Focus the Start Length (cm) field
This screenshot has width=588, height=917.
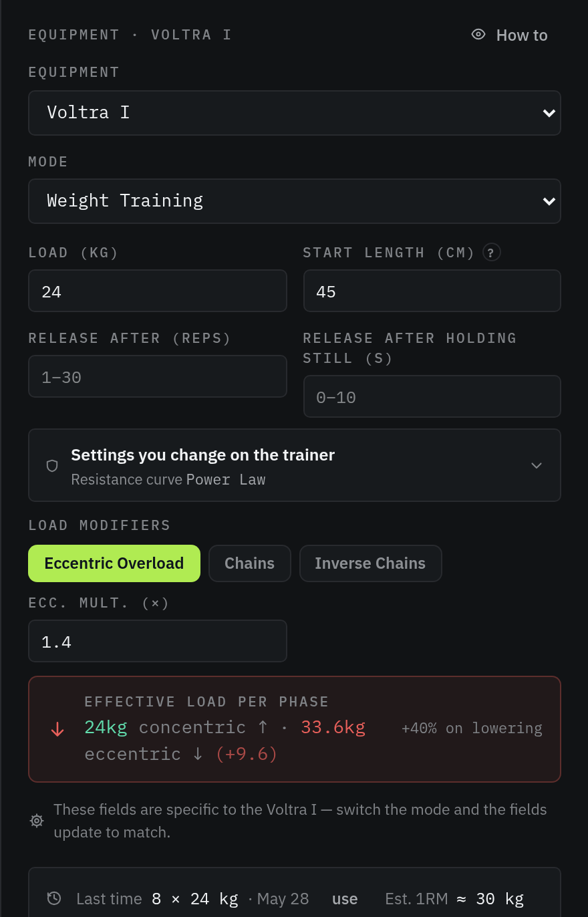pyautogui.click(x=432, y=291)
